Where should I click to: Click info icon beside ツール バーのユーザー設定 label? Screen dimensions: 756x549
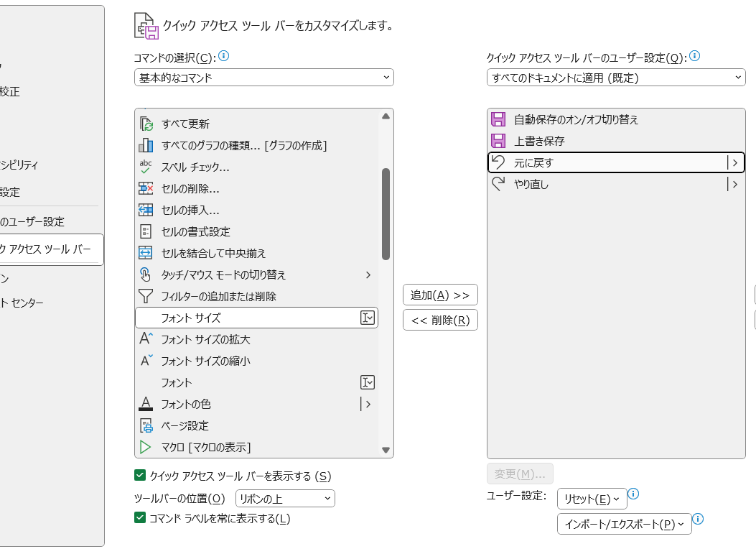(695, 56)
